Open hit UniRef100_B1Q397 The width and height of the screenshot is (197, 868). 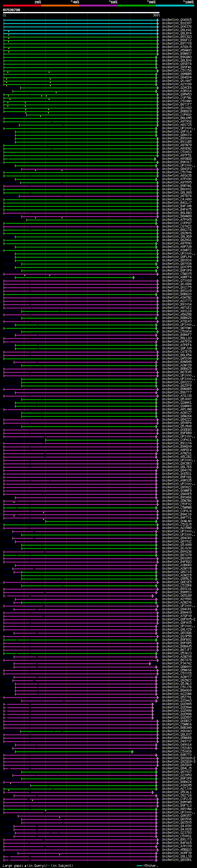pyautogui.click(x=176, y=23)
